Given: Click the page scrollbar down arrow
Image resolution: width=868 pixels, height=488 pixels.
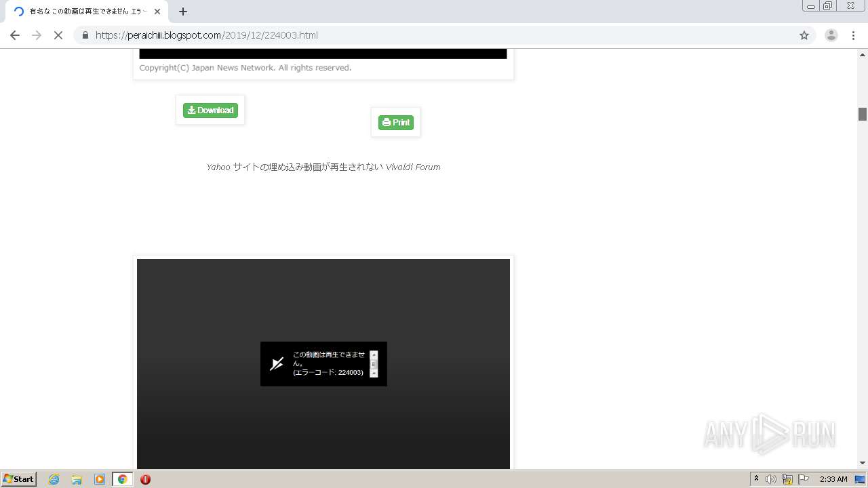Looking at the screenshot, I should tap(863, 463).
